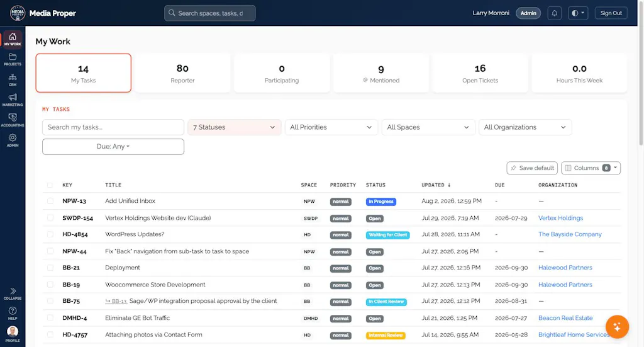Click the Waiting for Client status badge
Image resolution: width=644 pixels, height=347 pixels.
387,235
